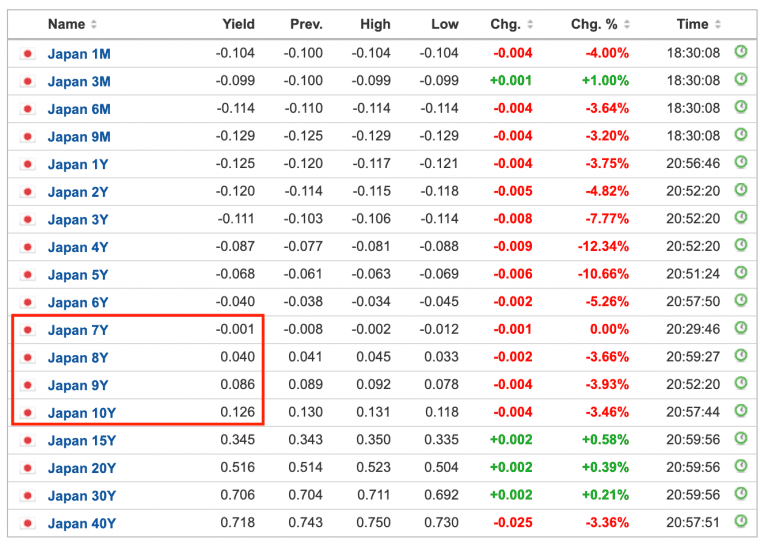Click the clock icon in Japan 6Y row
The width and height of the screenshot is (768, 549).
(x=741, y=300)
